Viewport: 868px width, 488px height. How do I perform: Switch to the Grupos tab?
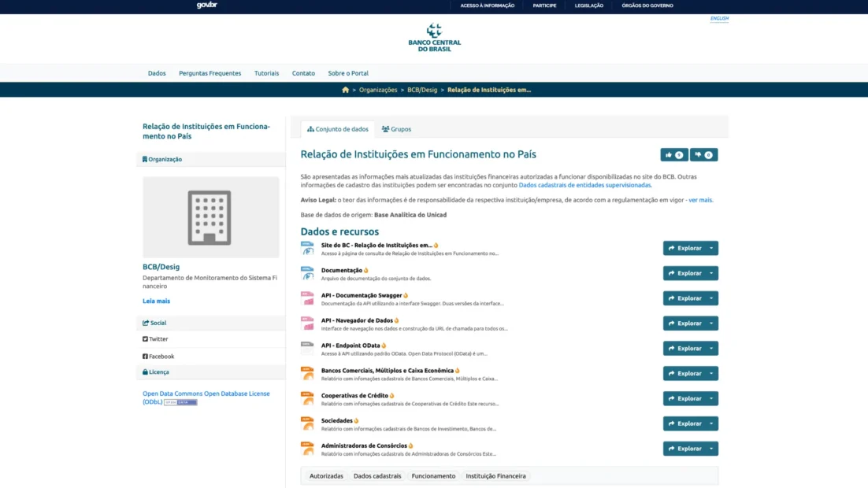[x=396, y=129]
